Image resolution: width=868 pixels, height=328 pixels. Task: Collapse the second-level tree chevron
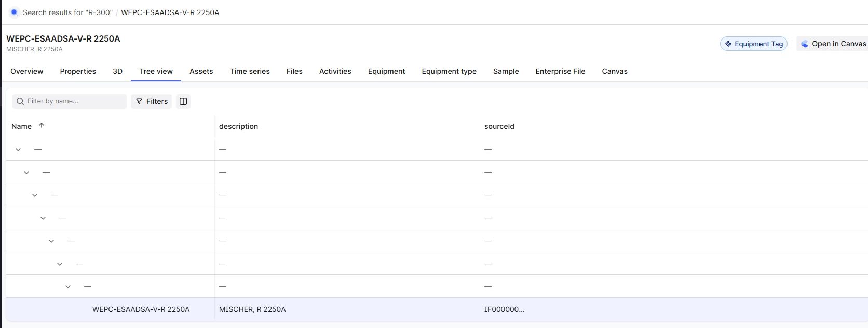pos(26,173)
